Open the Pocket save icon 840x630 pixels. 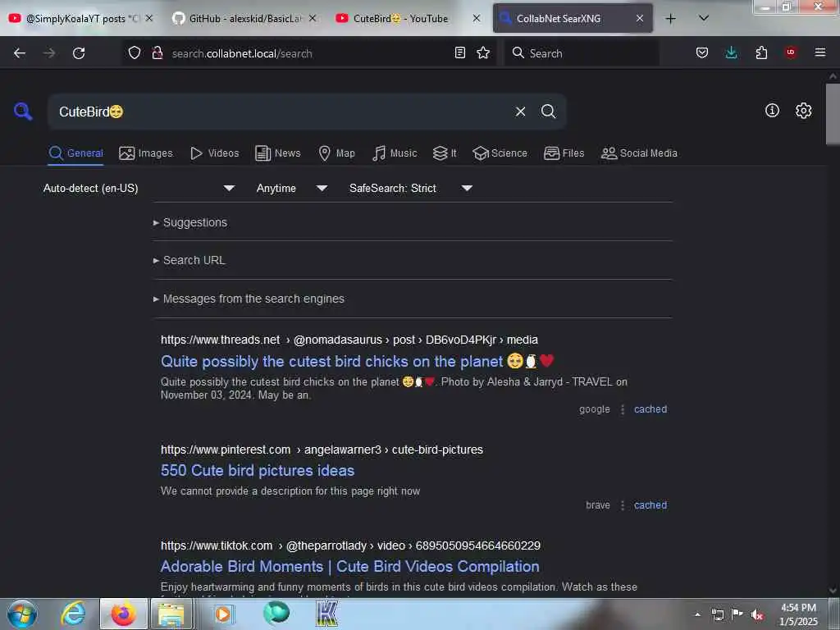[702, 52]
